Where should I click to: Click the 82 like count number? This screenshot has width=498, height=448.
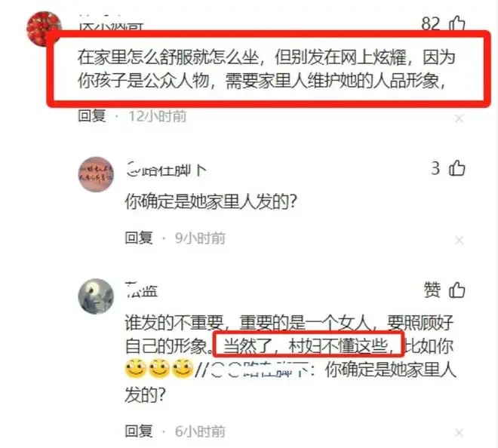pos(431,23)
